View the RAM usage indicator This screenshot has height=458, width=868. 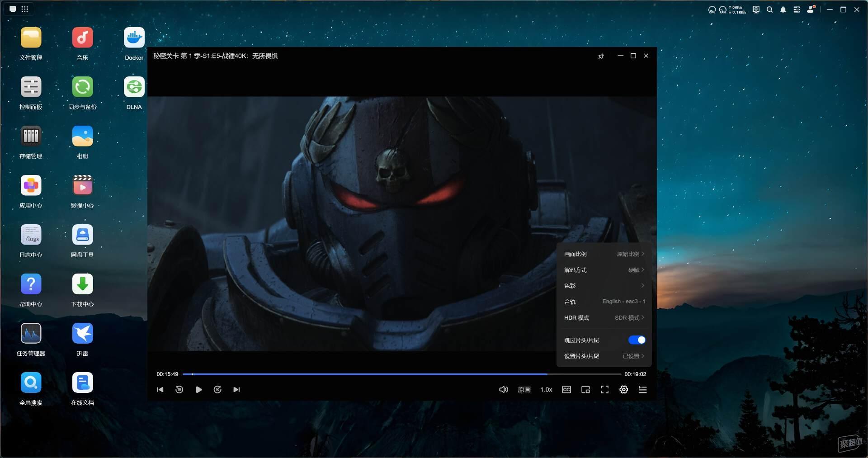pos(722,9)
